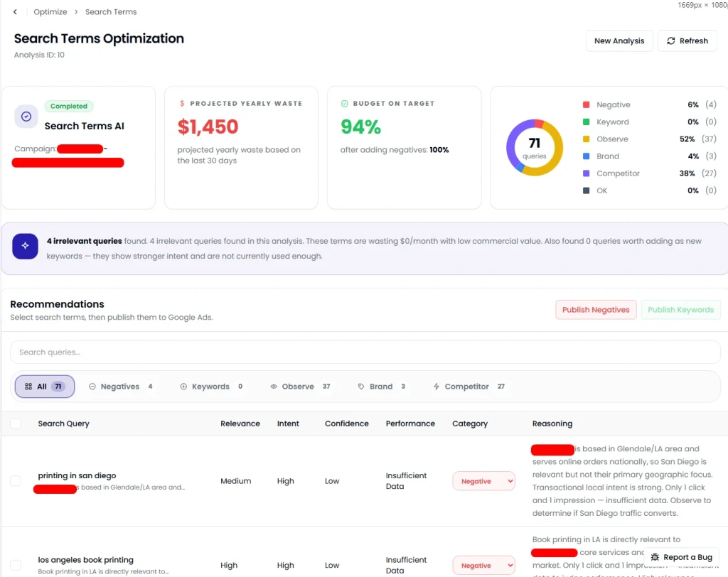Click the breadcrumb chevron after Optimize
The image size is (728, 577).
76,12
